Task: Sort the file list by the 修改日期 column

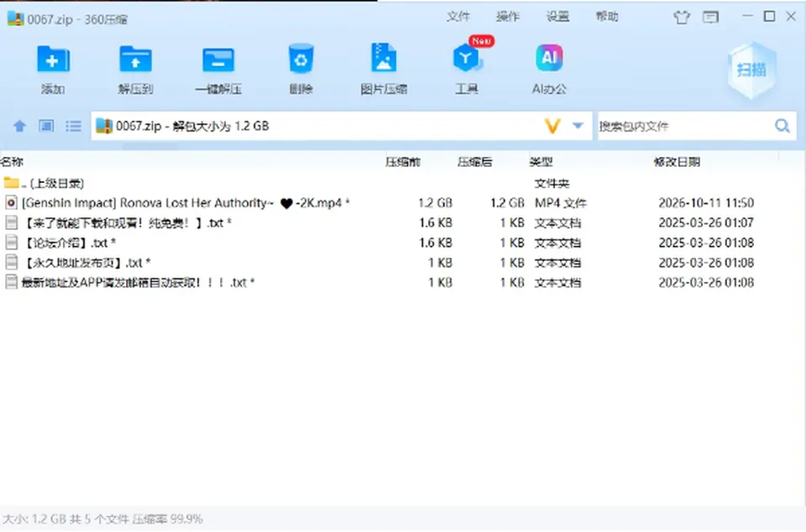Action: pyautogui.click(x=677, y=162)
